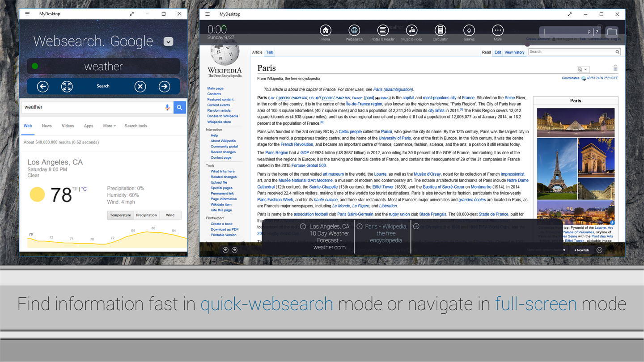Screen dimensions: 644x362
Task: Click the Search label button in Websearch panel
Action: pyautogui.click(x=103, y=86)
